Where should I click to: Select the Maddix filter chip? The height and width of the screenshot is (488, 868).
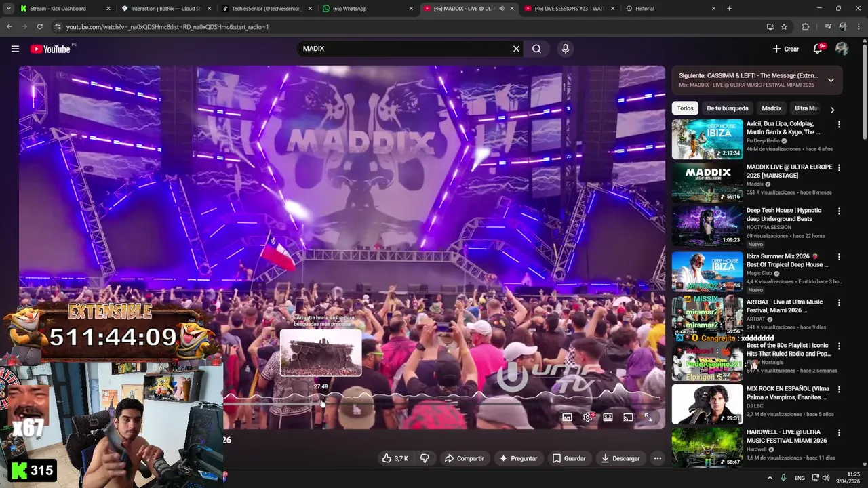(771, 108)
